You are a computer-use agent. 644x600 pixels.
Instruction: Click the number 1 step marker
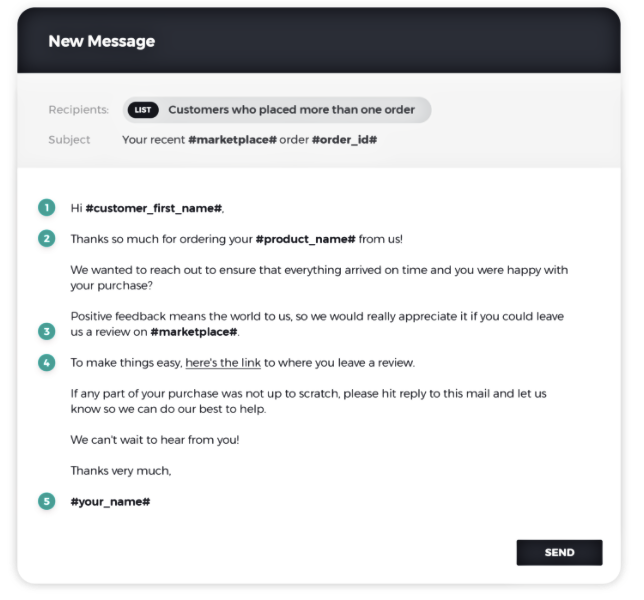coord(46,208)
